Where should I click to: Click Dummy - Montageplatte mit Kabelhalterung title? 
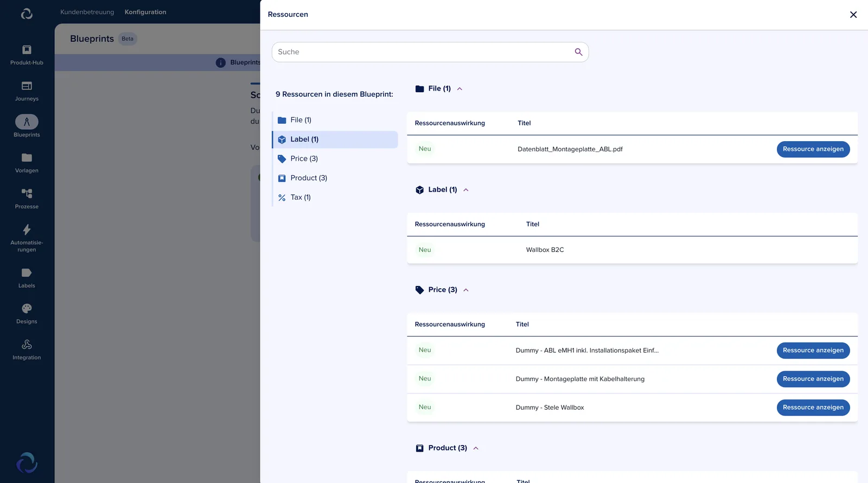(x=580, y=379)
